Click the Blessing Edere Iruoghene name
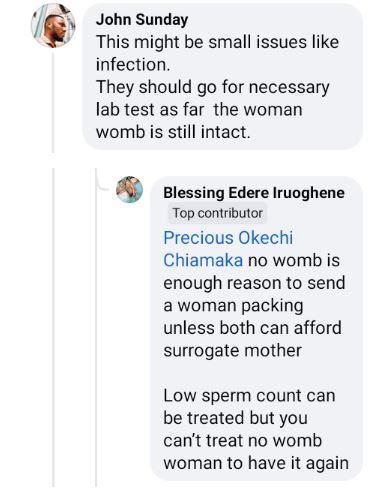This screenshot has width=387, height=497. pyautogui.click(x=254, y=193)
